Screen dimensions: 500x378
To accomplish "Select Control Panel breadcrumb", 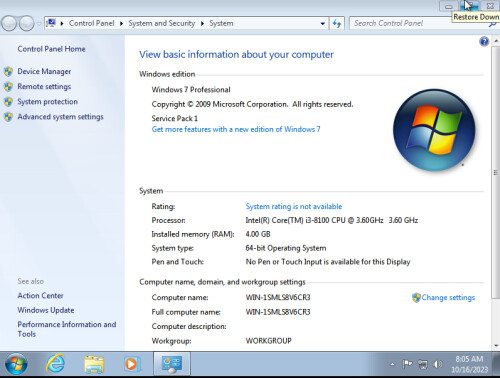I will [91, 23].
